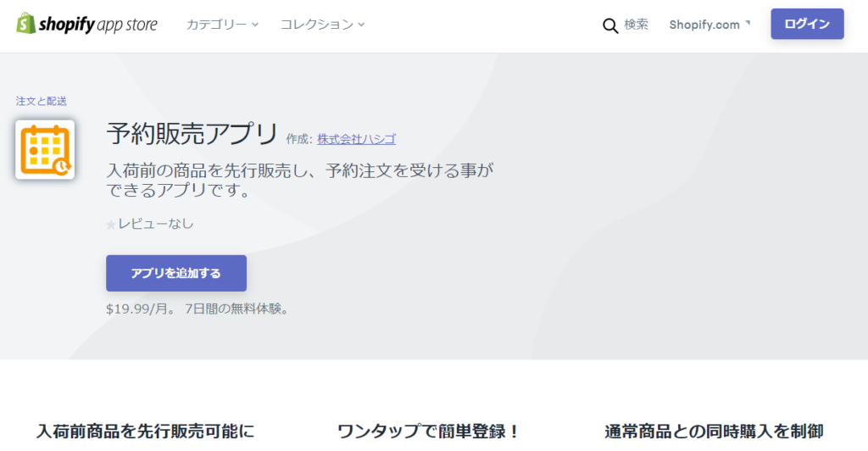This screenshot has width=868, height=451.
Task: Click the app description starting 入荷前の商品を先行販売し
Action: 299,180
